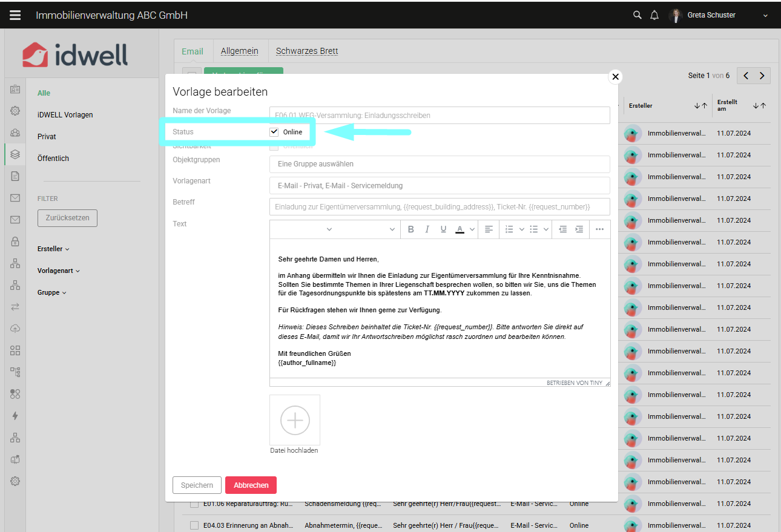Screen dimensions: 781x532
Task: Click into the Betreff subject field
Action: 439,207
